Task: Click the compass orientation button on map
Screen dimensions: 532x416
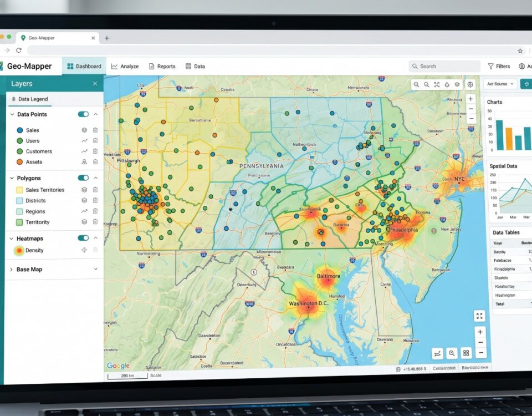Action: tap(470, 84)
